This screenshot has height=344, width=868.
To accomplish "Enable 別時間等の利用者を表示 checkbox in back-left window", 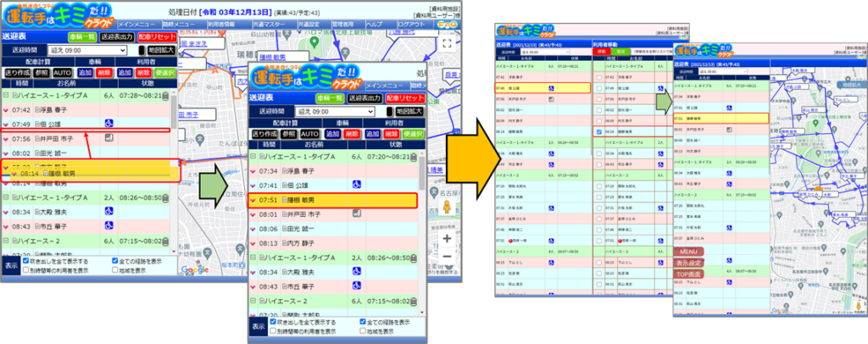I will click(x=26, y=270).
